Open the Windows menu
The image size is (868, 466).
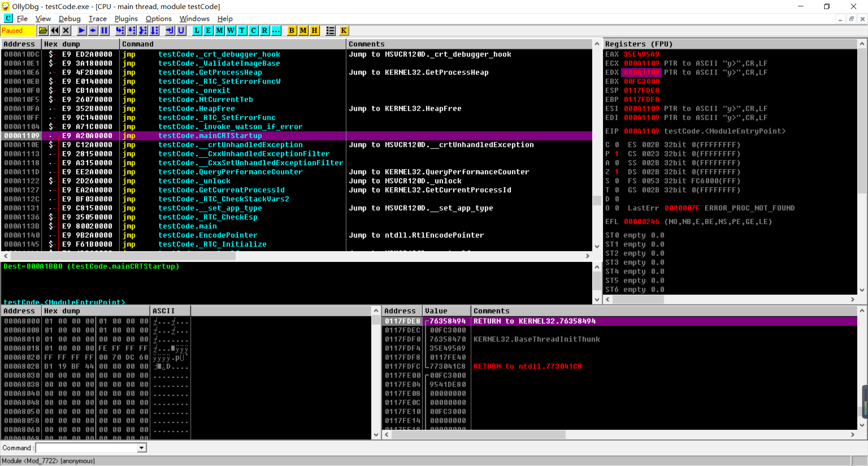pyautogui.click(x=194, y=19)
